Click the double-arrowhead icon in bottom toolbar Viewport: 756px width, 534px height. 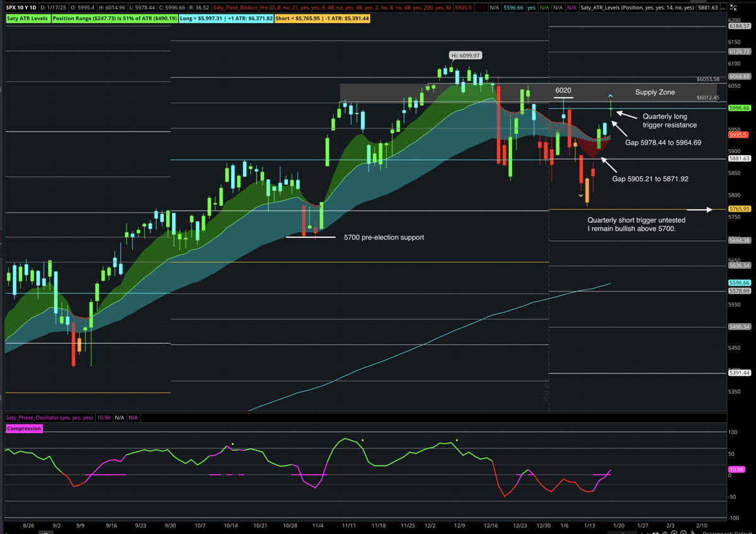[x=655, y=531]
